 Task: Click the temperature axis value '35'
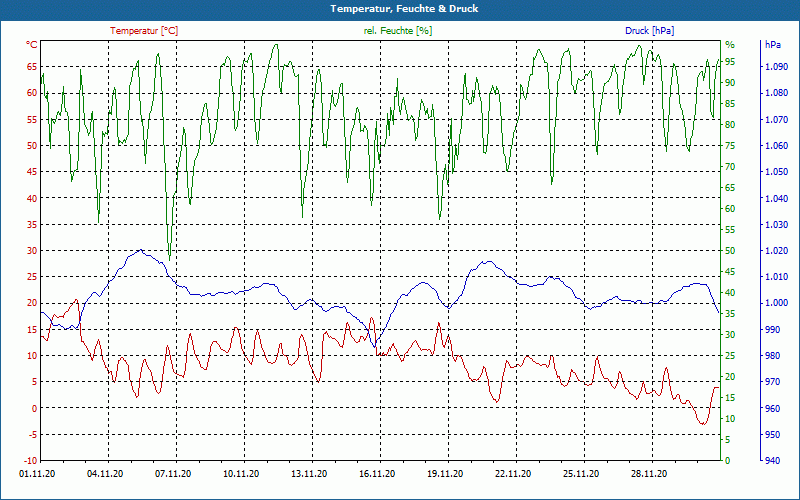coord(32,224)
